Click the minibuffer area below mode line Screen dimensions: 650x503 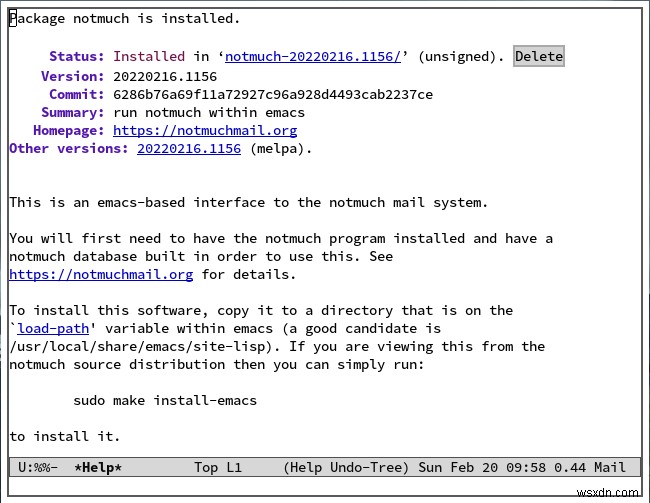point(325,486)
